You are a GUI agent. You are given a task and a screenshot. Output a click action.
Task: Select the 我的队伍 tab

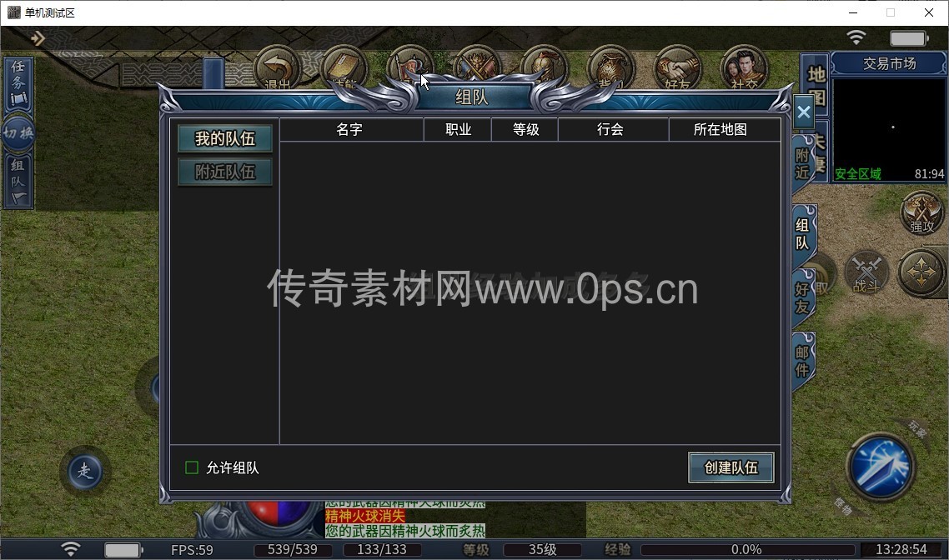224,139
